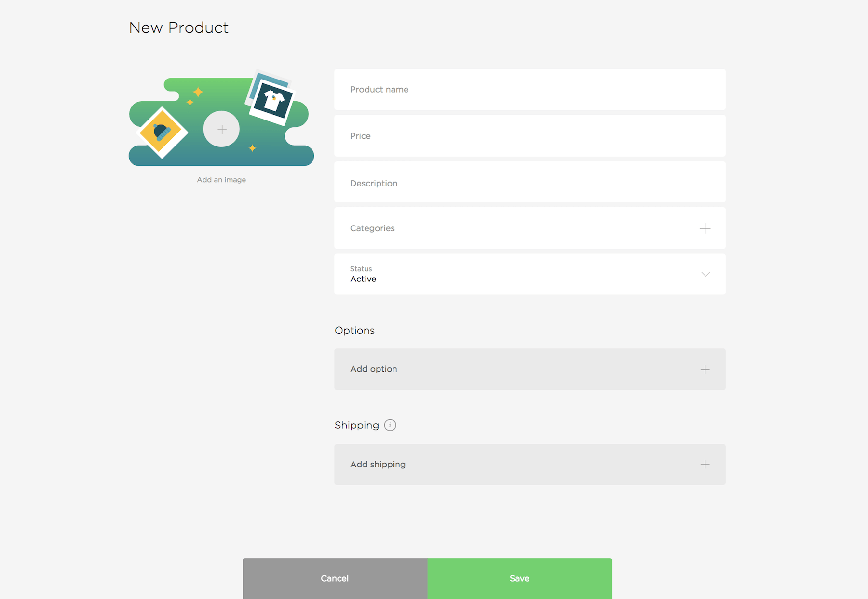Click the Options section heading
This screenshot has width=868, height=599.
354,331
